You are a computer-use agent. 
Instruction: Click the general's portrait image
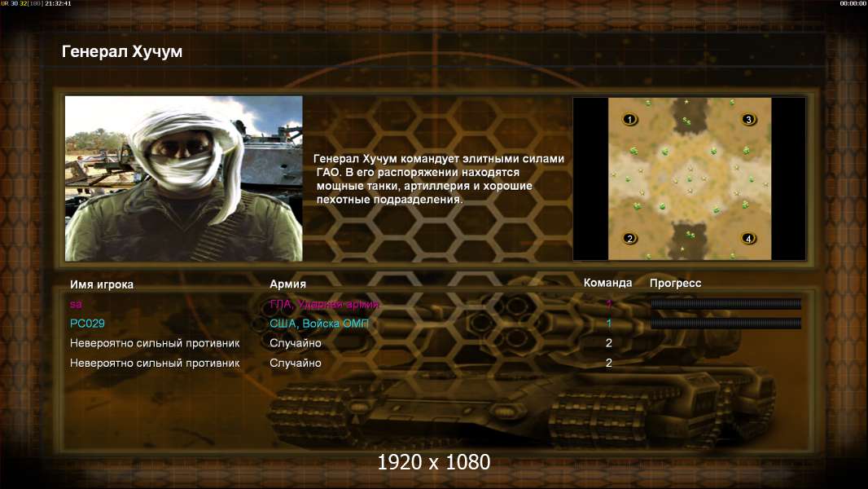(x=184, y=178)
